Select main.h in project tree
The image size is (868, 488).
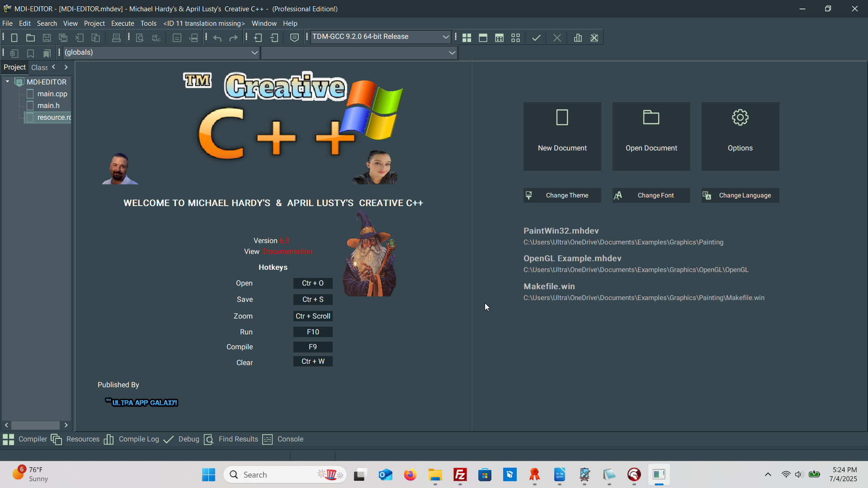tap(48, 106)
